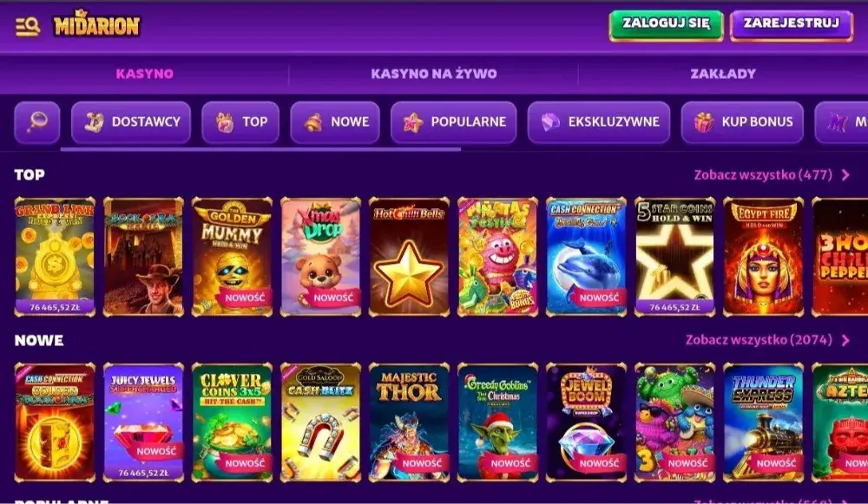Select the Popularne category with star icon
Image resolution: width=868 pixels, height=504 pixels.
[x=454, y=122]
